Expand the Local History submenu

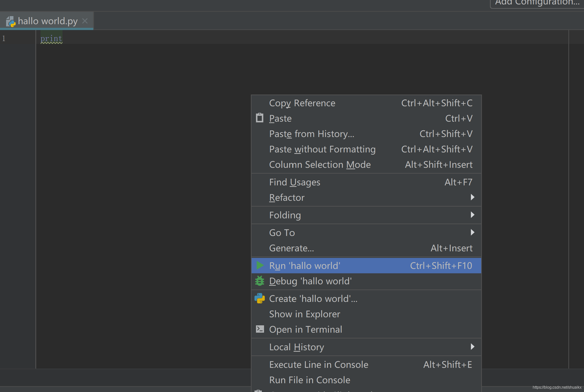(366, 347)
